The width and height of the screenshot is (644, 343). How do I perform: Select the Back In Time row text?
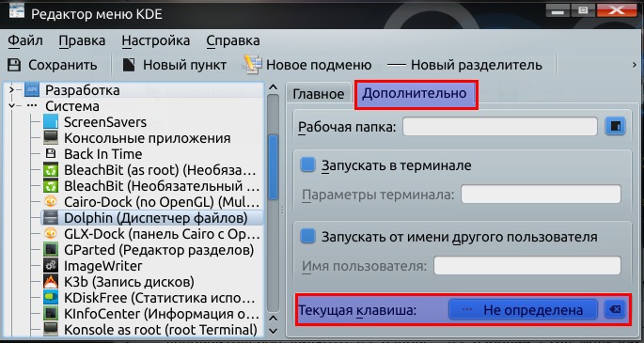click(103, 154)
